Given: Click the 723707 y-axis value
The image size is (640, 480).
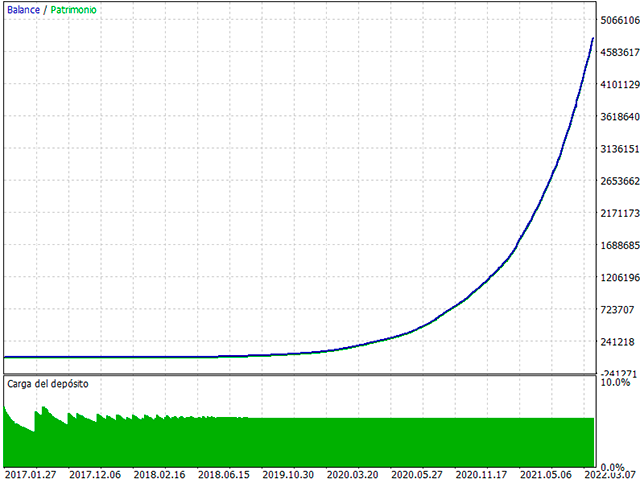Looking at the screenshot, I should [x=618, y=310].
